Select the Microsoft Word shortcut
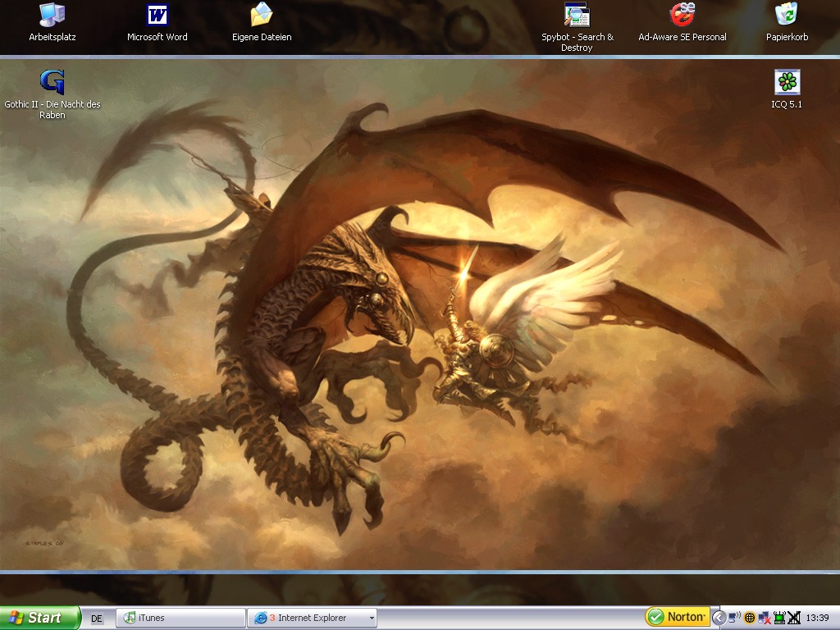840x630 pixels. pos(157,15)
